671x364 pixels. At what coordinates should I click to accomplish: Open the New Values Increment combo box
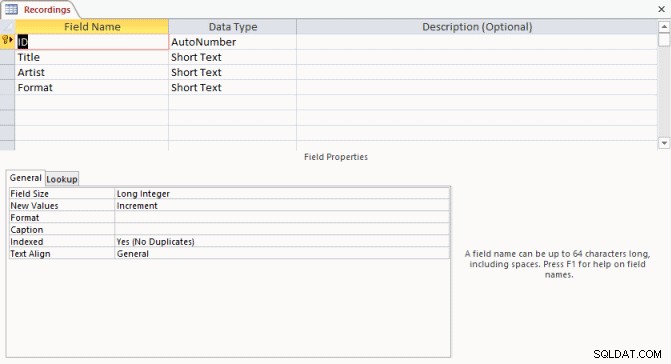point(282,206)
